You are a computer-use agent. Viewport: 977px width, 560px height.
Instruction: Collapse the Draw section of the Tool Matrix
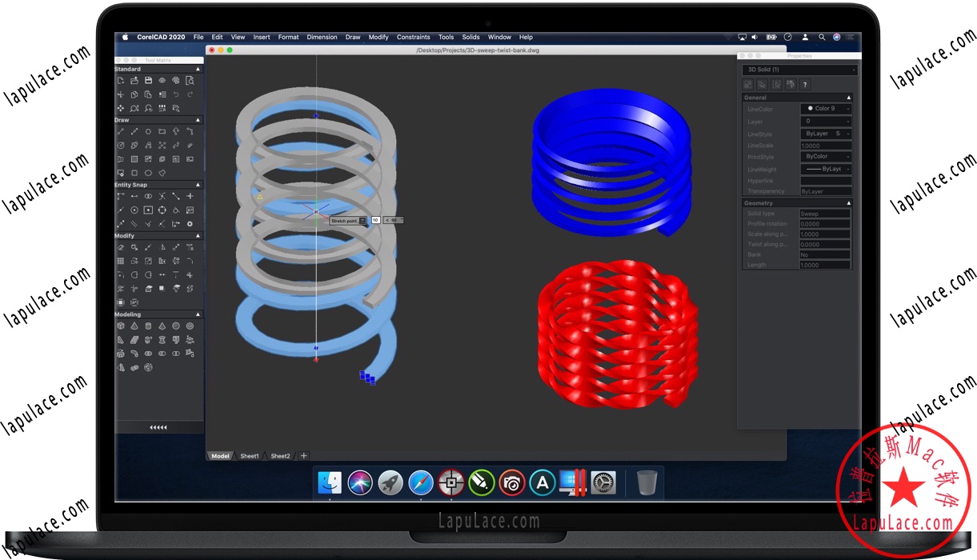click(x=198, y=120)
